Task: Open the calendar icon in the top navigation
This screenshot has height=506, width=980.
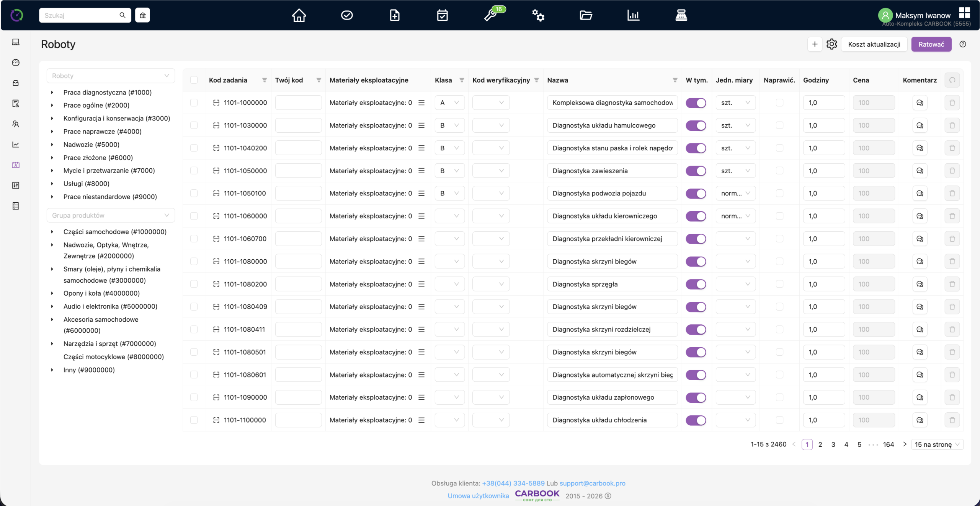Action: 443,15
